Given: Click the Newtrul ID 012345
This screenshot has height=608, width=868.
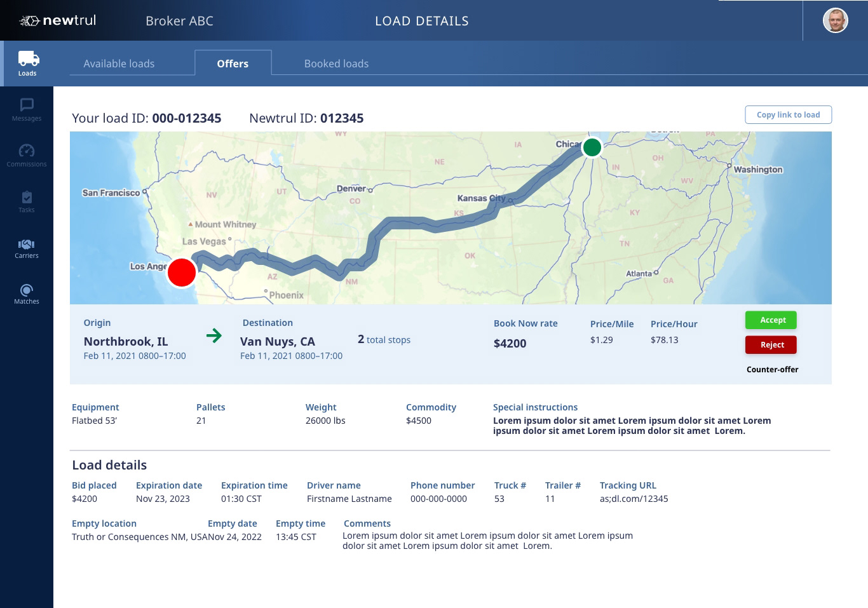Looking at the screenshot, I should pyautogui.click(x=342, y=118).
